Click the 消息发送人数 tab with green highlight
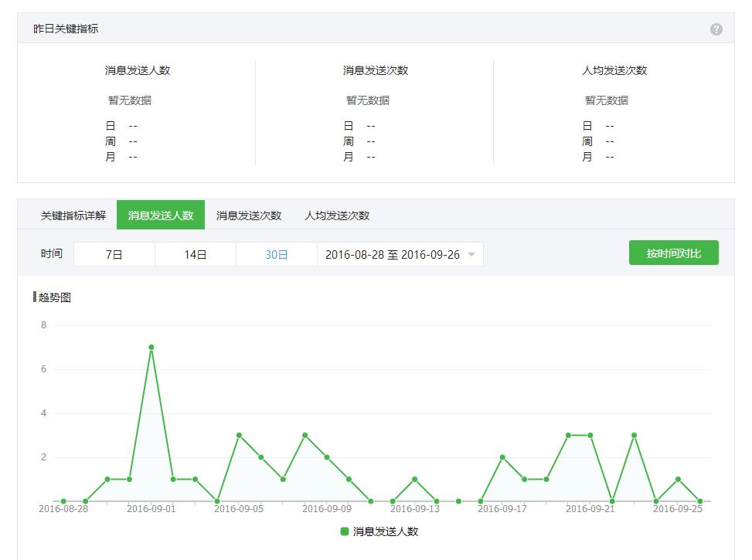 (163, 215)
